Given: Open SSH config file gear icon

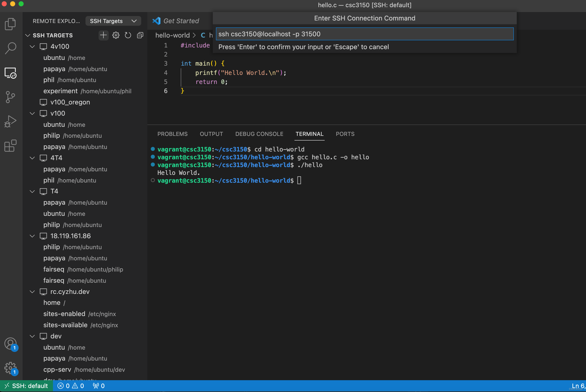Looking at the screenshot, I should 116,35.
